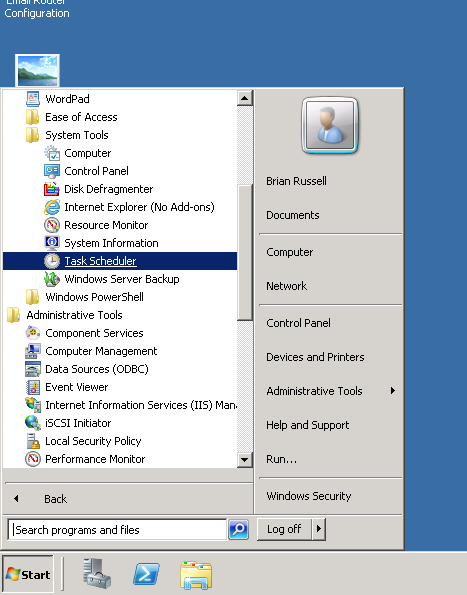The width and height of the screenshot is (467, 595).
Task: Click Internet Explorer (No Add-ons) icon
Action: click(x=52, y=207)
